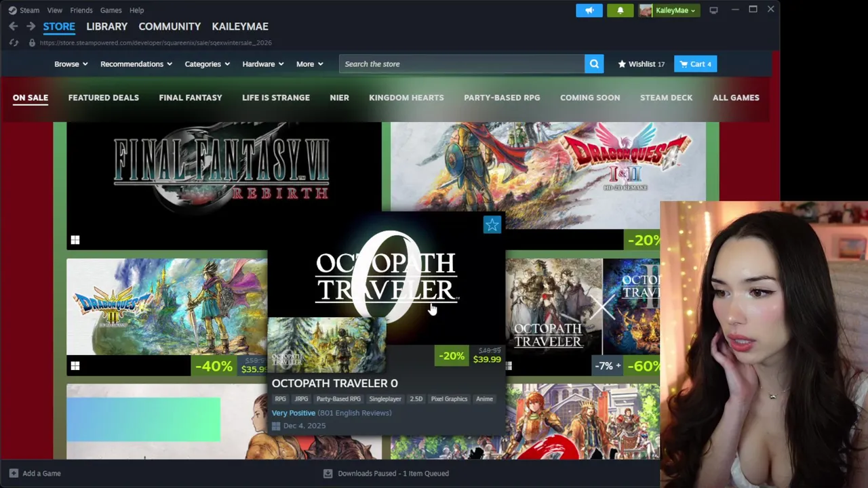
Task: Click the download status icon
Action: tap(328, 473)
